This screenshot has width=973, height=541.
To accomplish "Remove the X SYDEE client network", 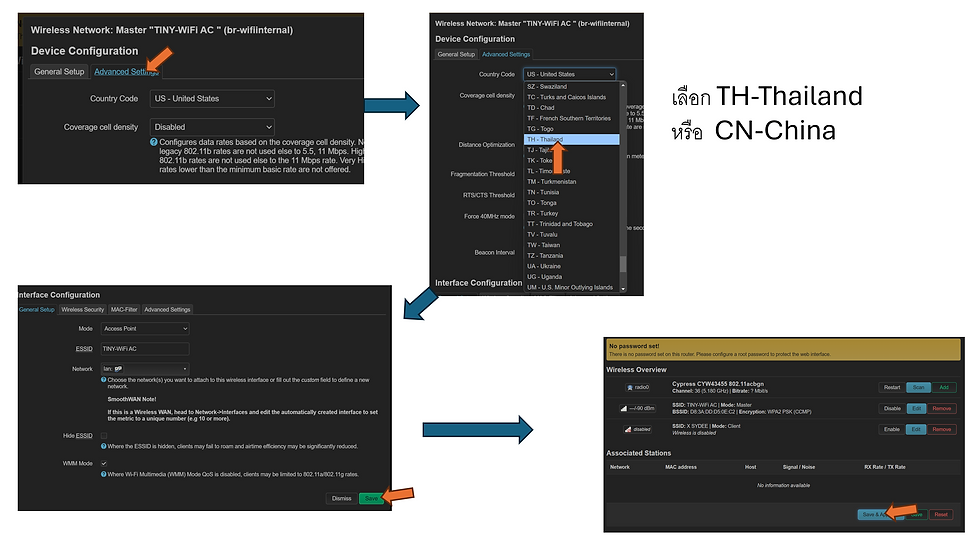I will click(x=941, y=429).
